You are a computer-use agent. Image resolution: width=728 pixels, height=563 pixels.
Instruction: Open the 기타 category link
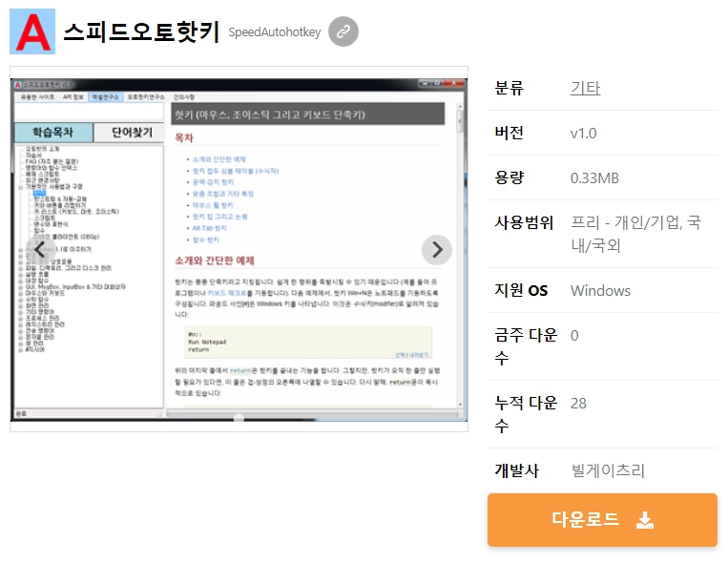pos(585,88)
